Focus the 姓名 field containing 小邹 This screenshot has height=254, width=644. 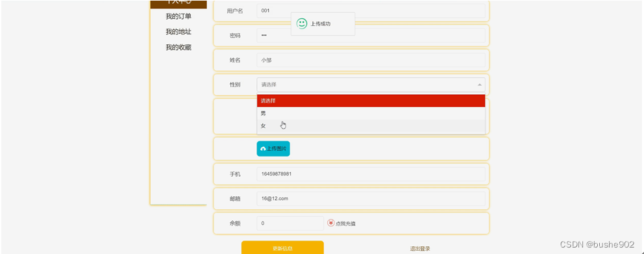pos(371,60)
